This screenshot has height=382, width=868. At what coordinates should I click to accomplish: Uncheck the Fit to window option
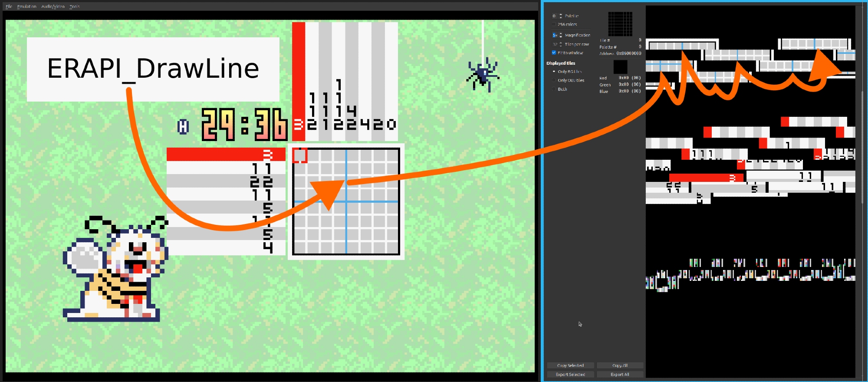tap(554, 53)
